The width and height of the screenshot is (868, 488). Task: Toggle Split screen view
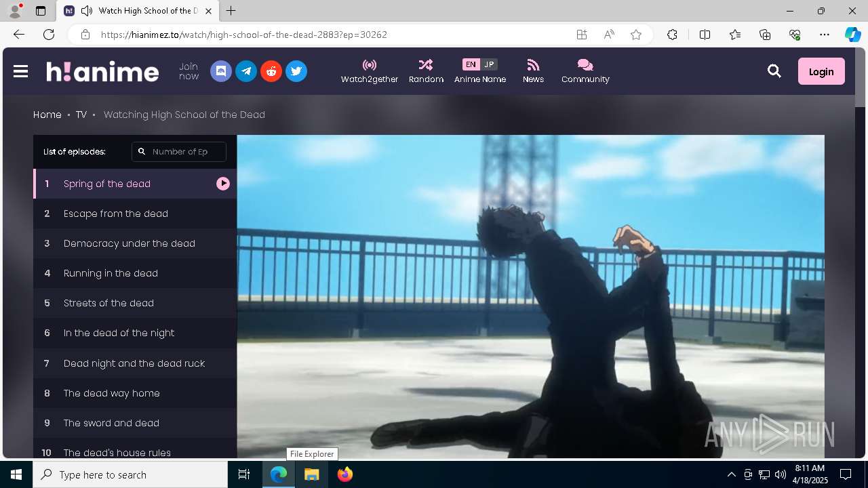(705, 35)
